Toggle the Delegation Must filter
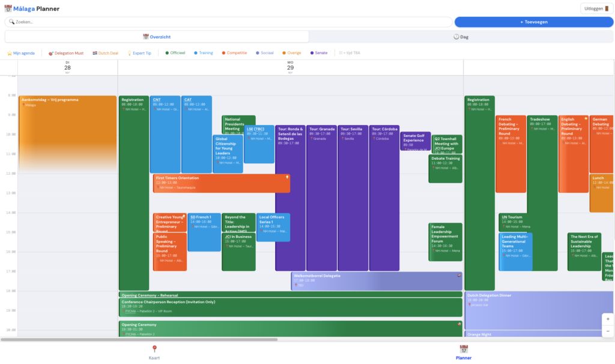This screenshot has width=615, height=364. (x=65, y=53)
